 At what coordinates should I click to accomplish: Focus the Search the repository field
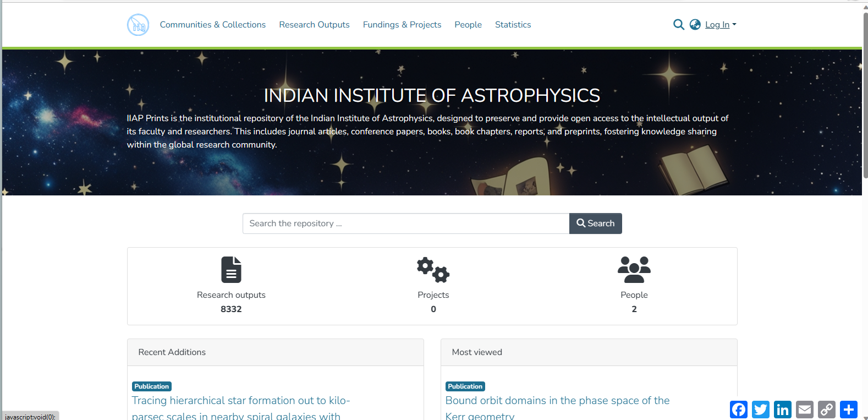pyautogui.click(x=406, y=223)
